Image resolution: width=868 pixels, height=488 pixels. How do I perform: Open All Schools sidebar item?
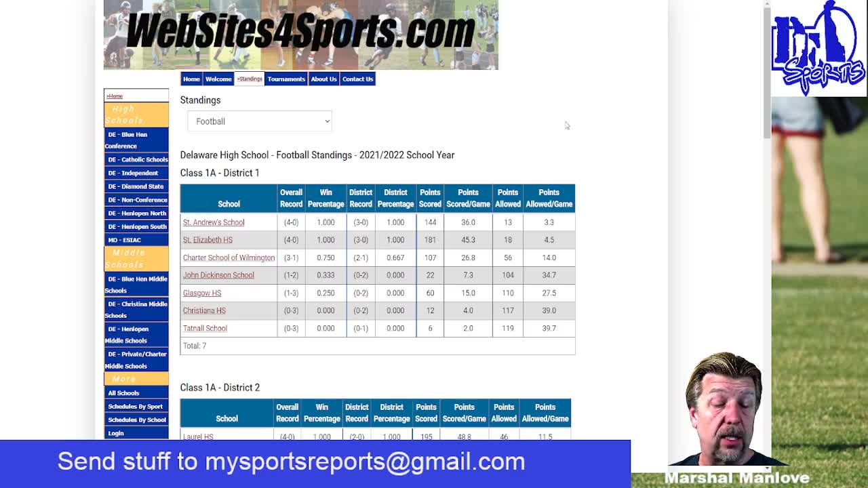tap(136, 393)
